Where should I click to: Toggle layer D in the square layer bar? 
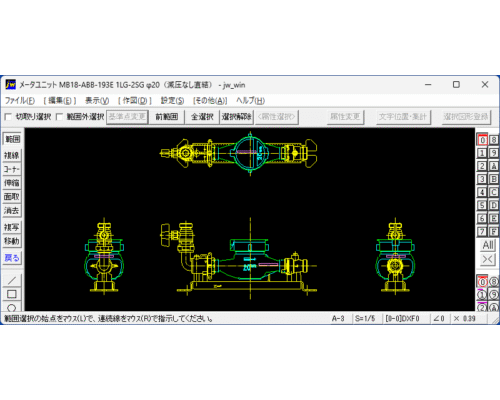point(494,205)
